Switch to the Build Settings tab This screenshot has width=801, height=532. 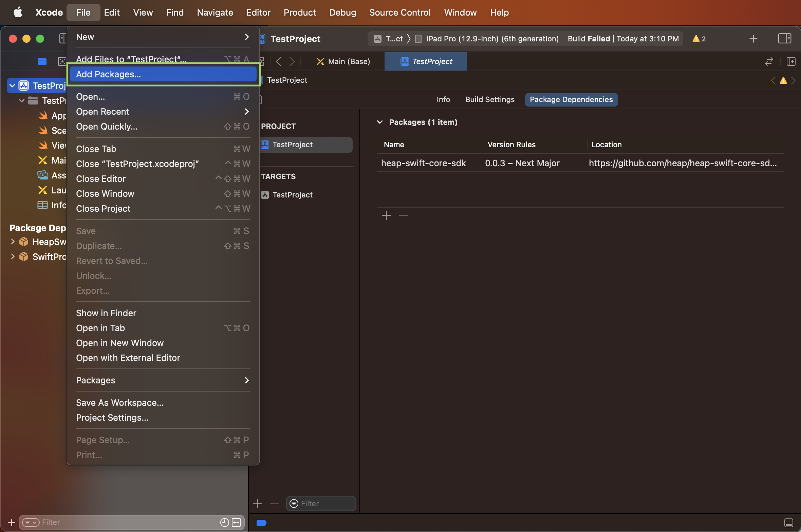pos(489,99)
